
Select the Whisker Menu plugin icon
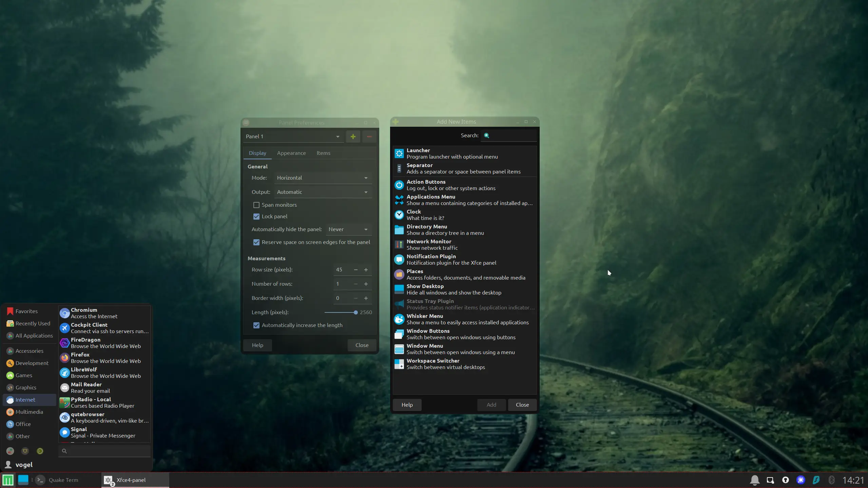click(x=399, y=319)
